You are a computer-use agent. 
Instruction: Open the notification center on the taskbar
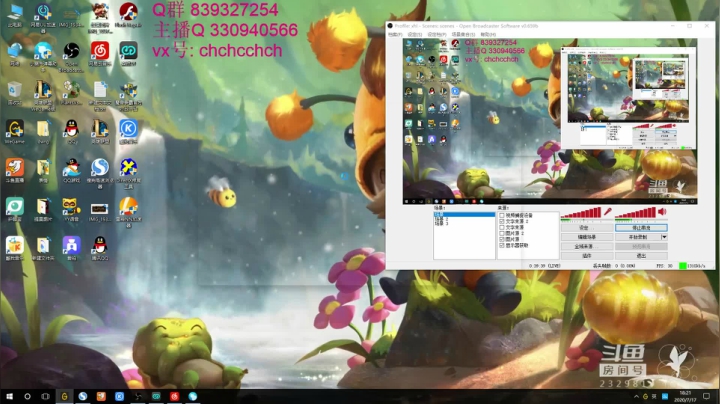coord(706,396)
